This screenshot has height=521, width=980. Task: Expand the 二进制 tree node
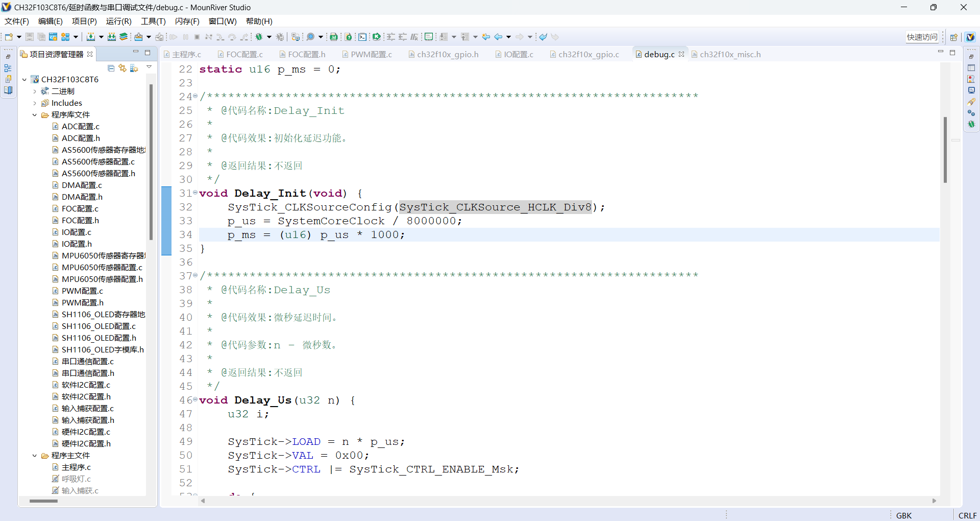[35, 91]
